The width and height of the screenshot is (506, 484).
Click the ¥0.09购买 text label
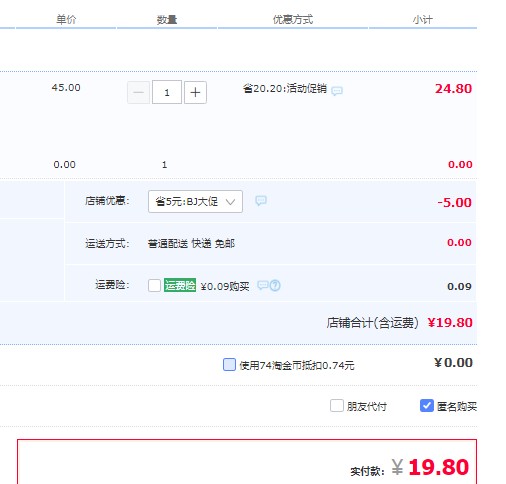pos(225,286)
